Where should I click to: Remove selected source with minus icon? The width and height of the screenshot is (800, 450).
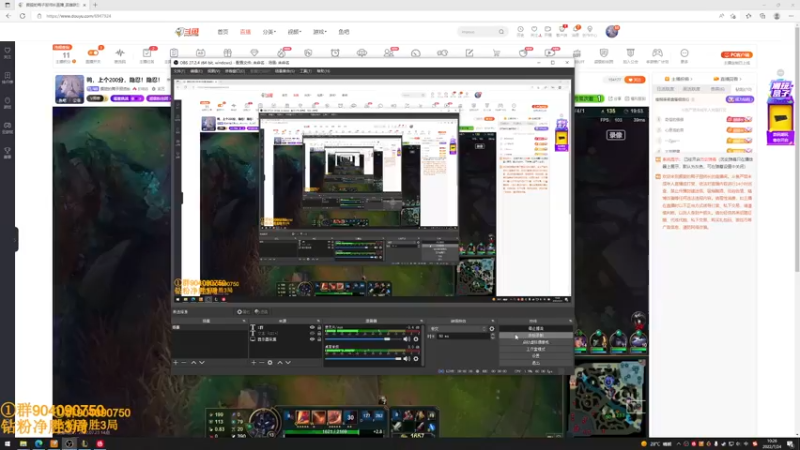pos(262,362)
